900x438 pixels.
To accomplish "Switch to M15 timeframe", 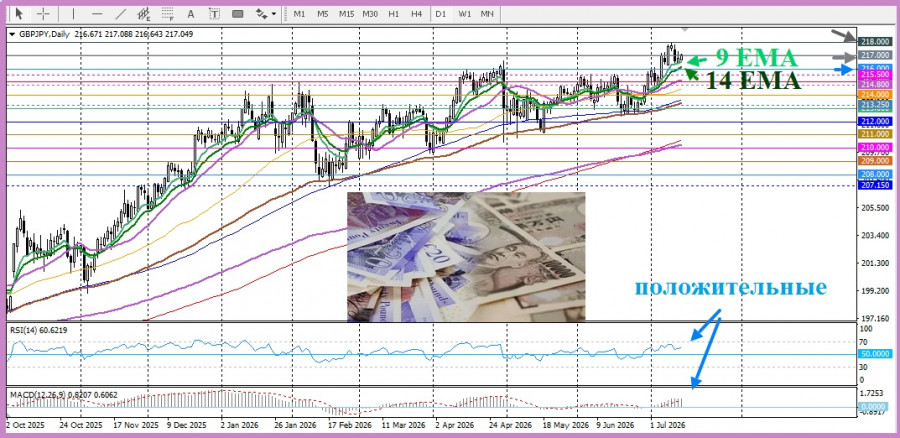I will pyautogui.click(x=346, y=13).
